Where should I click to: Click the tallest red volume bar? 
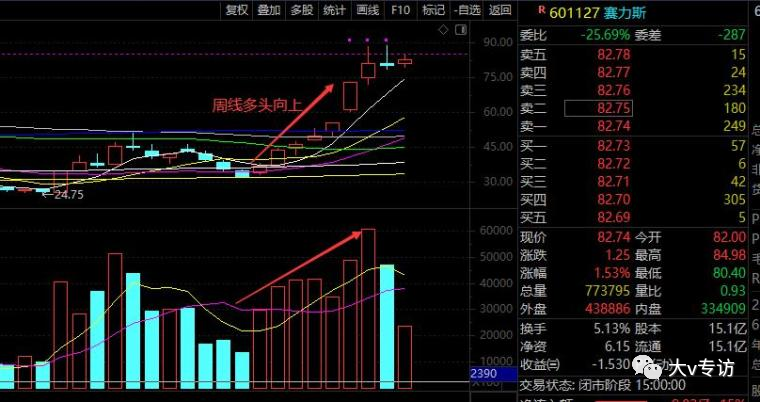coord(368,308)
